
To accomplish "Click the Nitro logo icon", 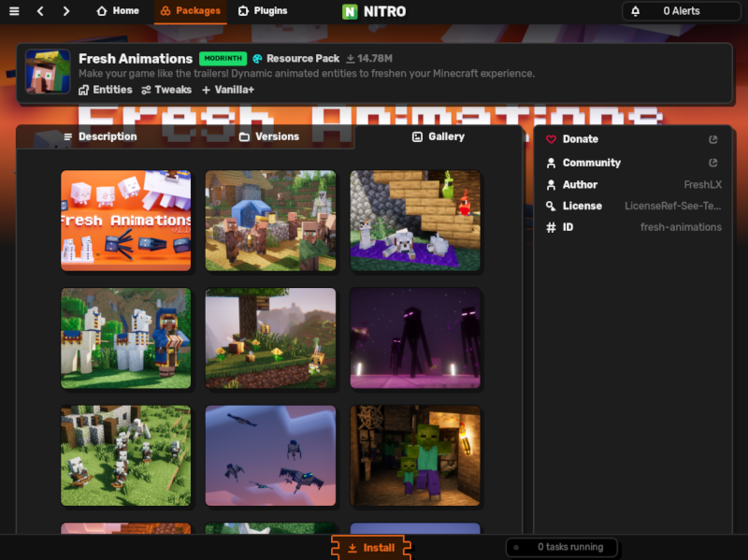I will pos(350,12).
